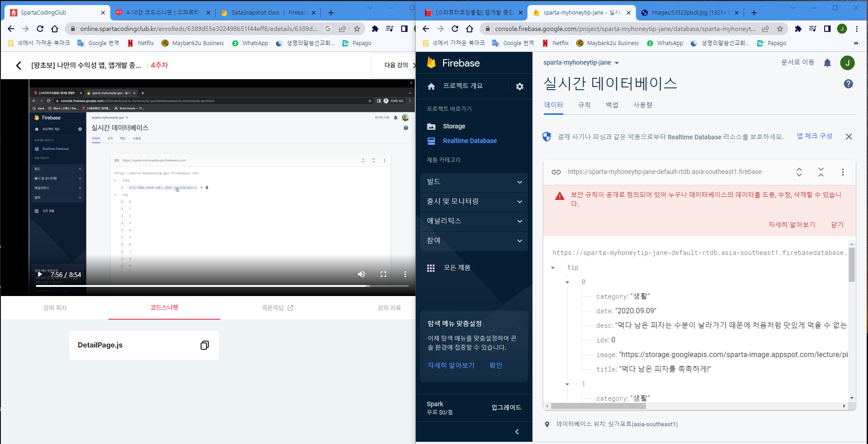Dismiss security warning with 닫기
Viewport: 868px width, 444px height.
(837, 225)
